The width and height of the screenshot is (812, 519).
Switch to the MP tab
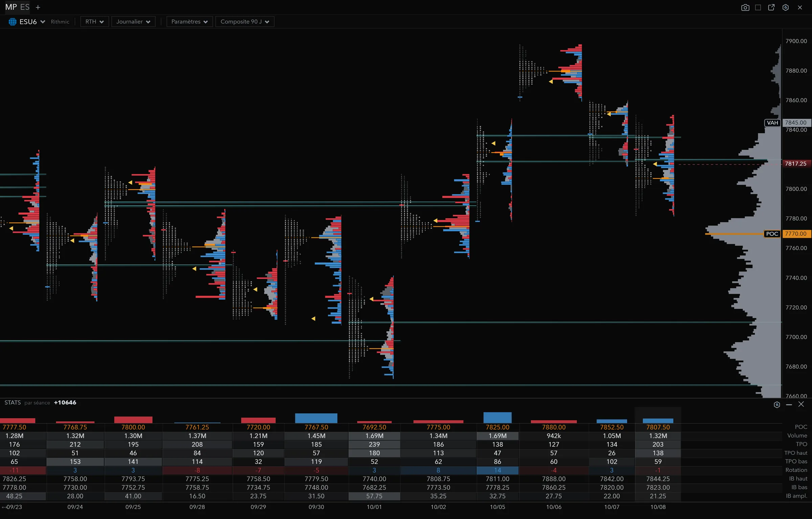[11, 7]
